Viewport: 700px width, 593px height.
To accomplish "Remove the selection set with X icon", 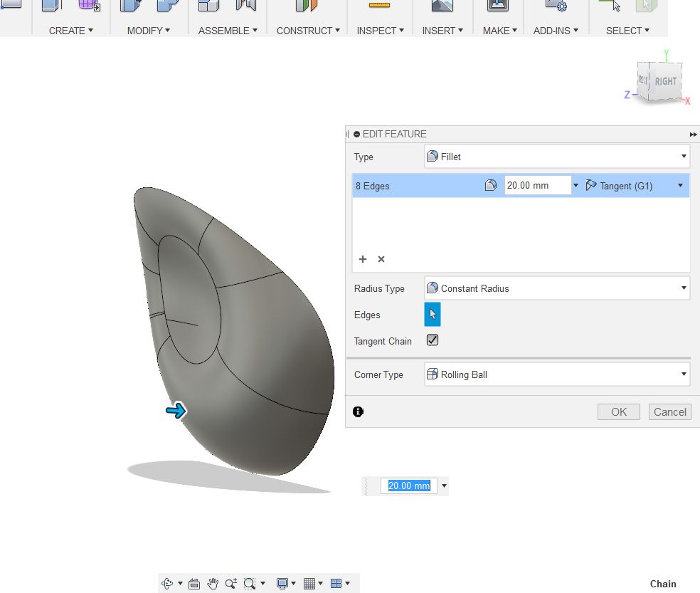I will [381, 259].
